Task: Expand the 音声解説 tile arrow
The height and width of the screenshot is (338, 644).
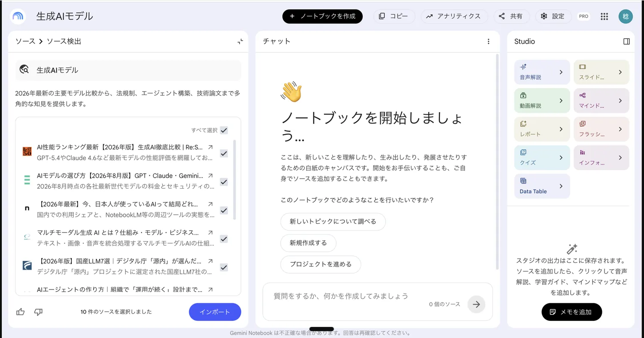Action: point(561,72)
